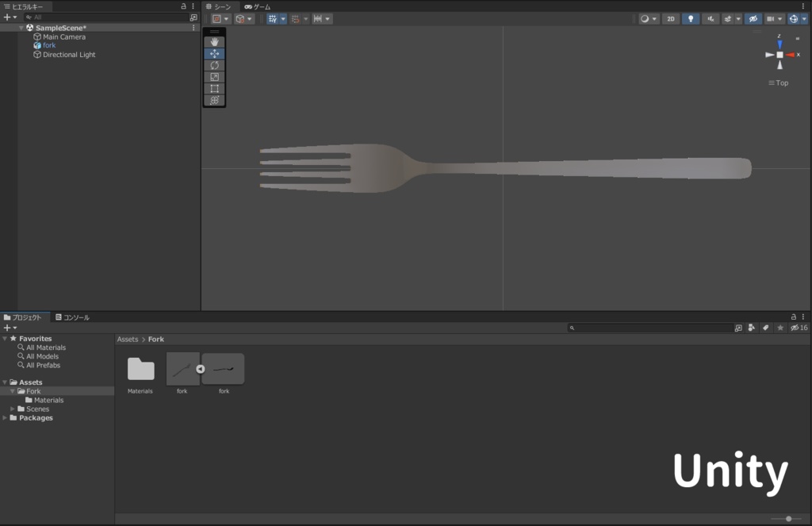
Task: Click the tool handle position pivot icon
Action: pos(217,19)
